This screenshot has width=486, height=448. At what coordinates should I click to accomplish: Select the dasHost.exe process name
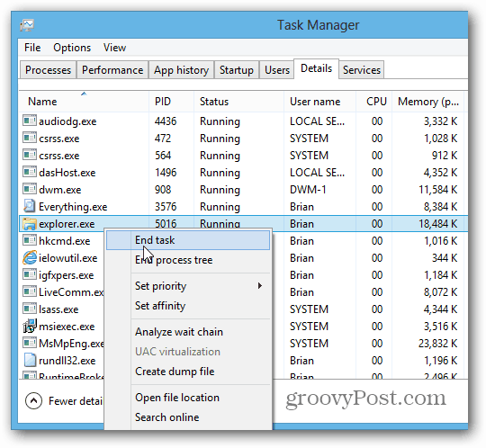67,173
